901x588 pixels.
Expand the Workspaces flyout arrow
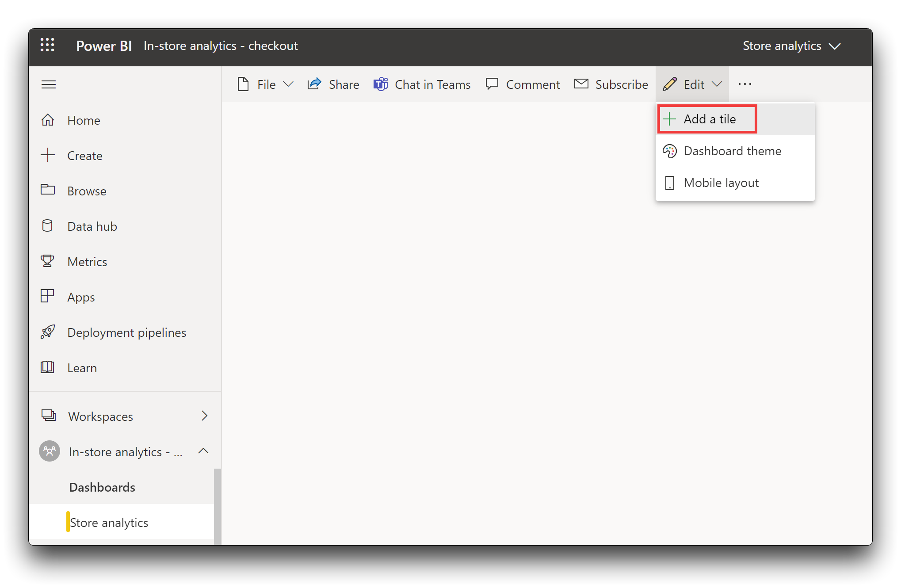tap(204, 416)
